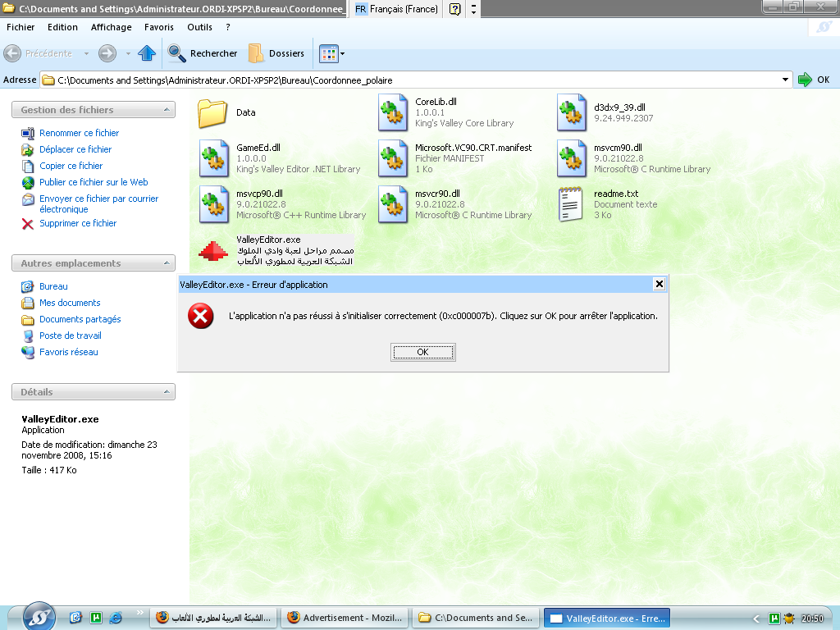This screenshot has width=840, height=630.
Task: Click the green tray icon beside the clock
Action: [x=774, y=619]
